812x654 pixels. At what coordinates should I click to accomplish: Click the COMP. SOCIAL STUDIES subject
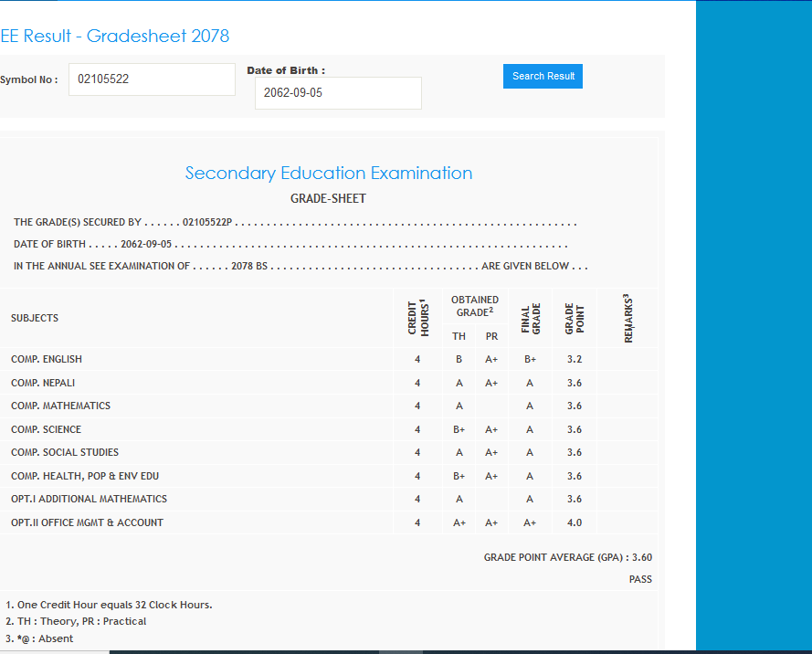[65, 453]
